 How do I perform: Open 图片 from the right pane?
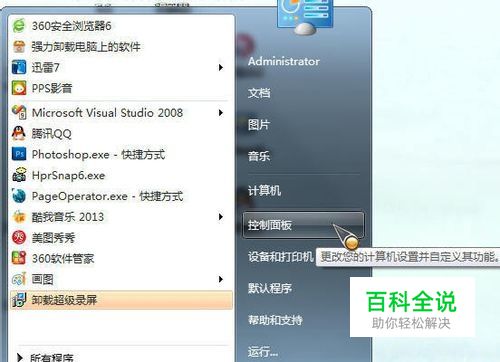point(259,125)
